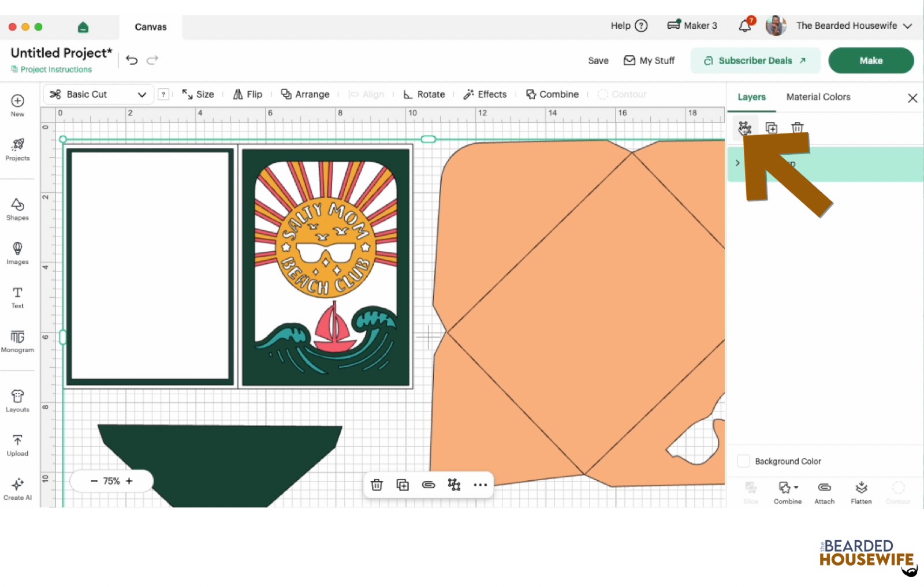The width and height of the screenshot is (924, 587).
Task: Click the 75% zoom level
Action: coord(111,481)
